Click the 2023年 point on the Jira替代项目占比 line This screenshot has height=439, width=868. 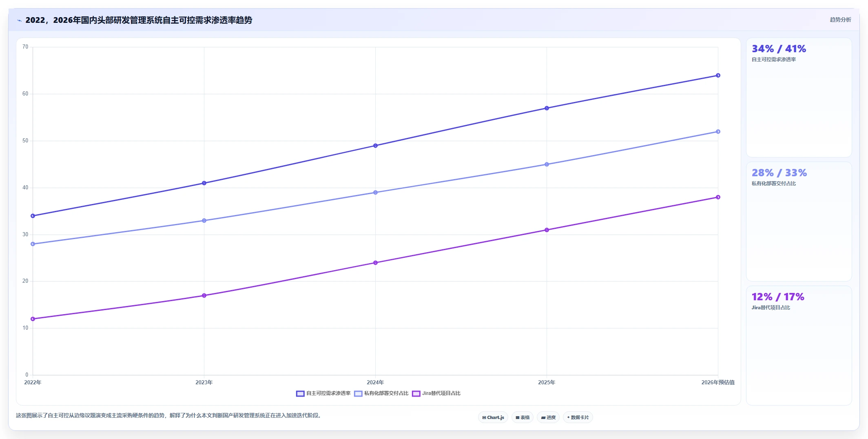pyautogui.click(x=204, y=295)
